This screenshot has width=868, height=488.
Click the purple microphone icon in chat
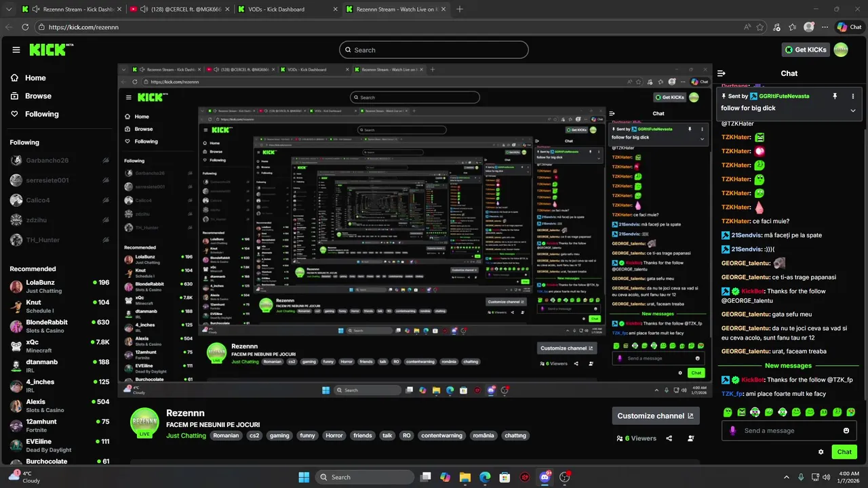coord(732,430)
